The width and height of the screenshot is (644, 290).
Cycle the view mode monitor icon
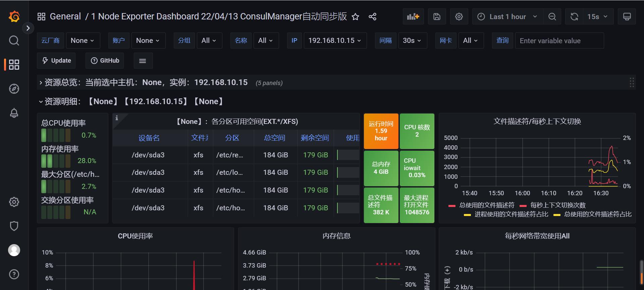pyautogui.click(x=627, y=16)
